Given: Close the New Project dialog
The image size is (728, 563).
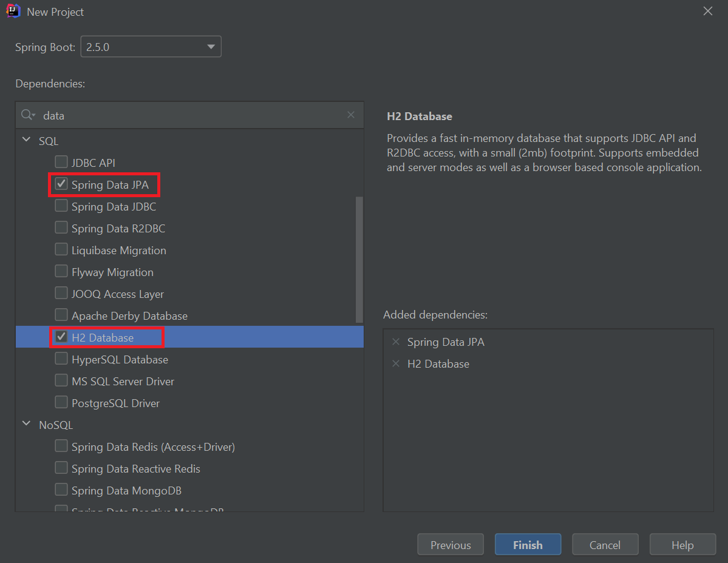Looking at the screenshot, I should [707, 12].
